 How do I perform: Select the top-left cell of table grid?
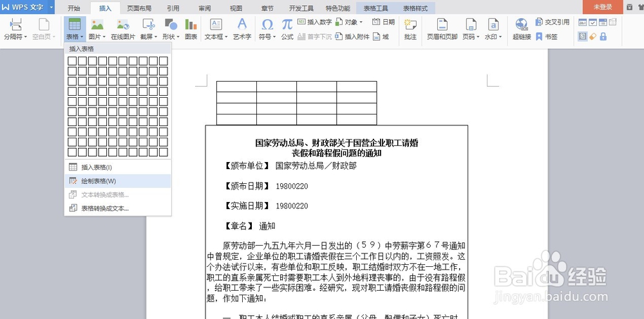pos(72,61)
